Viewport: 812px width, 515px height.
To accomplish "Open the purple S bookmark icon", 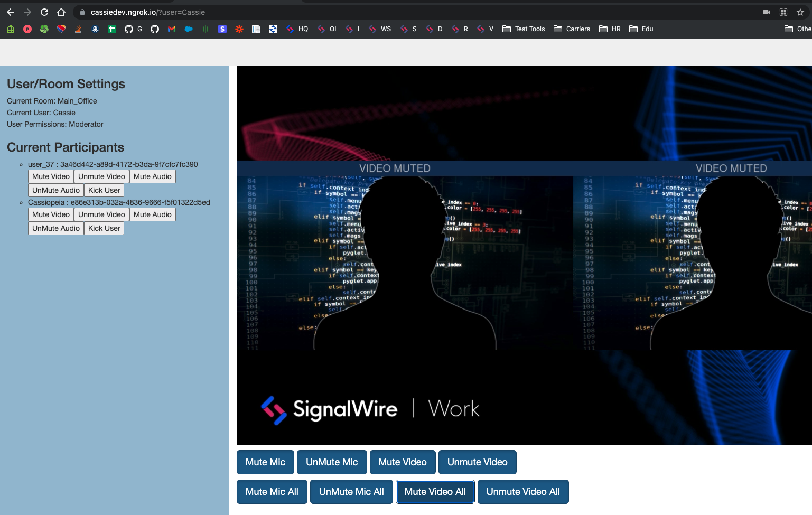I will click(x=222, y=29).
